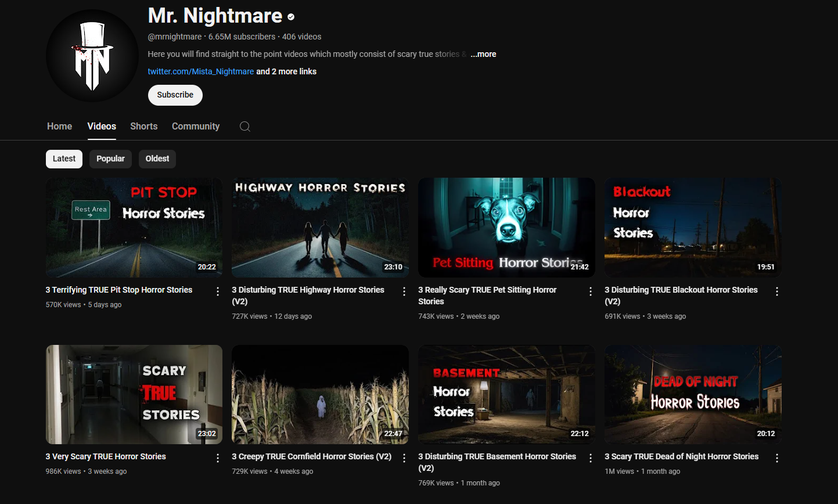Open the Community tab
The width and height of the screenshot is (838, 504).
(196, 127)
